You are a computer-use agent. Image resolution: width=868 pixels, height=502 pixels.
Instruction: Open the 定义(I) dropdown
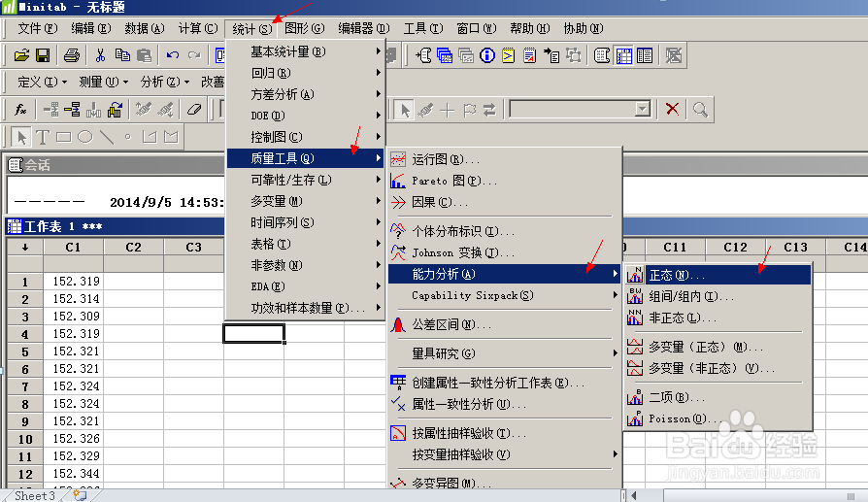point(43,83)
